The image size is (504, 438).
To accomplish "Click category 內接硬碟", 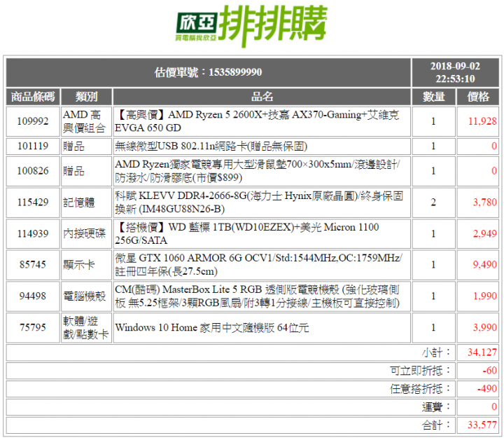I will pos(84,233).
